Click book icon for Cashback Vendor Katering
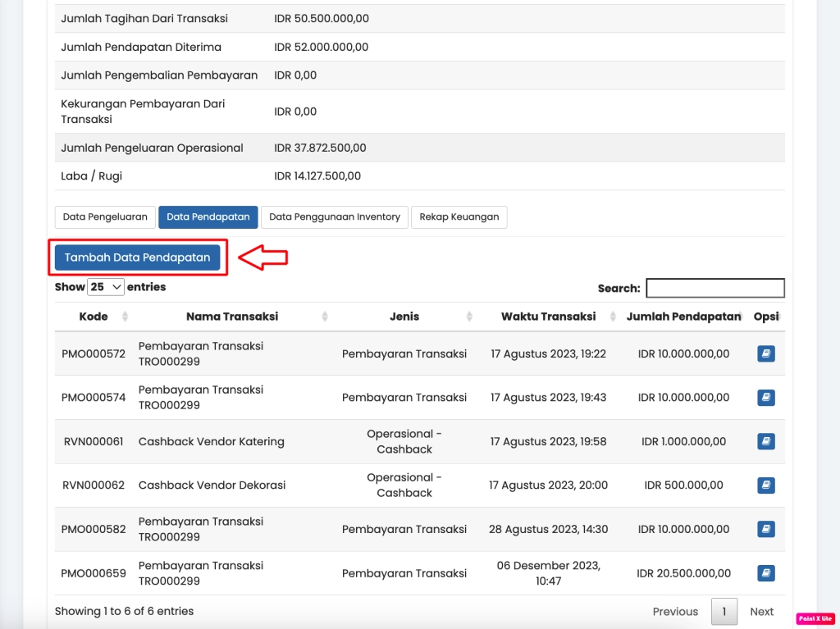 [766, 441]
